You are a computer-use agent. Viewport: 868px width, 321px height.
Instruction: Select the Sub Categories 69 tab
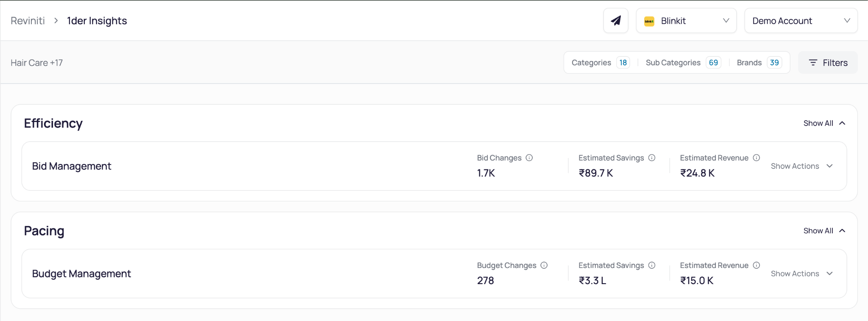tap(683, 63)
